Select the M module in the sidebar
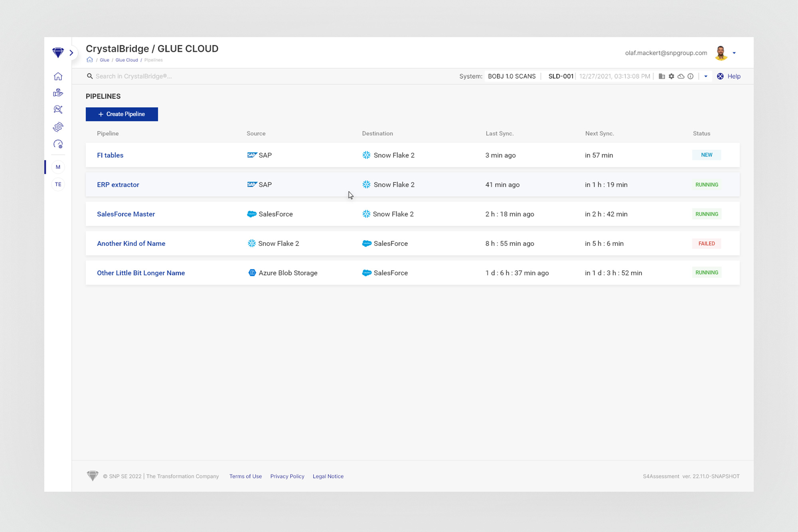 [58, 167]
